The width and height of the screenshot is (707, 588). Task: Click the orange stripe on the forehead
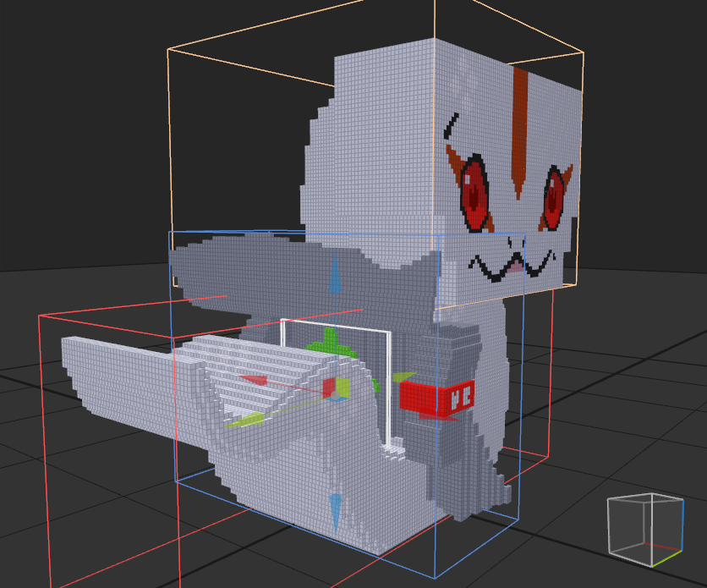pyautogui.click(x=519, y=133)
